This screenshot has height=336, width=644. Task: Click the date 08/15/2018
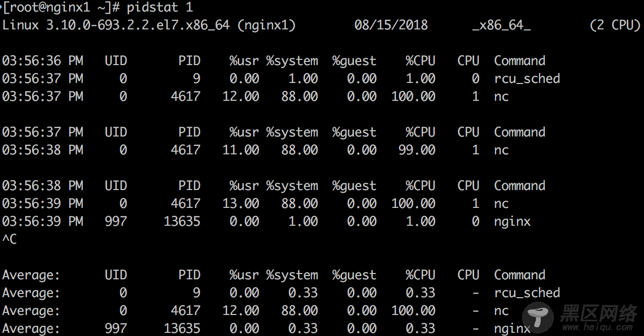[391, 25]
